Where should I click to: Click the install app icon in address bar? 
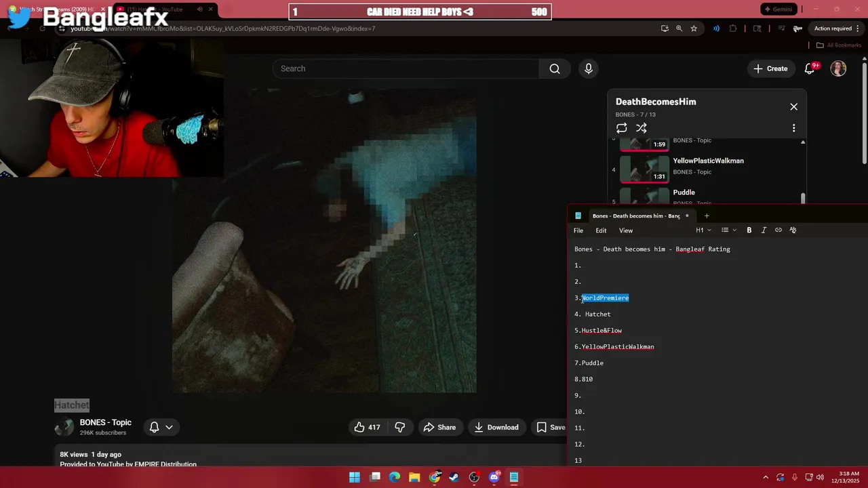[665, 28]
